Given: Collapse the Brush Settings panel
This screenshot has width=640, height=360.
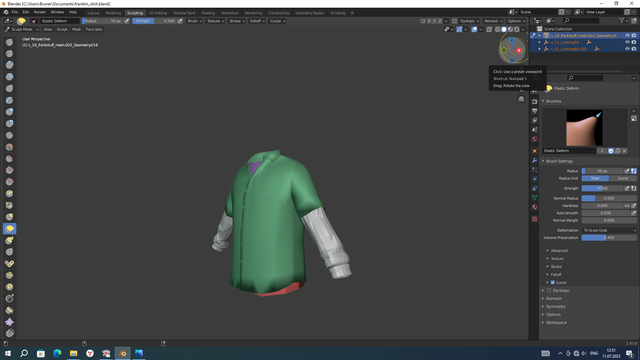Looking at the screenshot, I should click(559, 161).
